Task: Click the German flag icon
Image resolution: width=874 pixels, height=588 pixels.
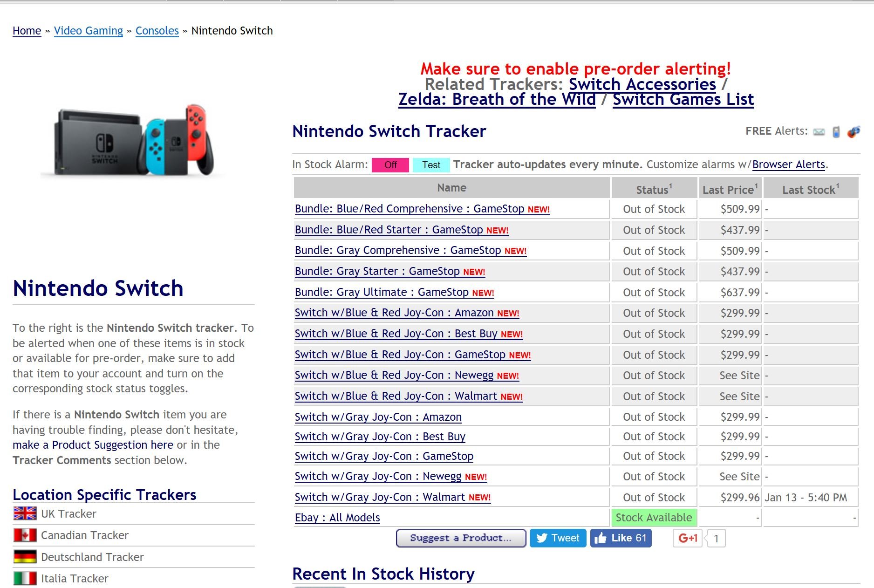Action: click(x=25, y=557)
